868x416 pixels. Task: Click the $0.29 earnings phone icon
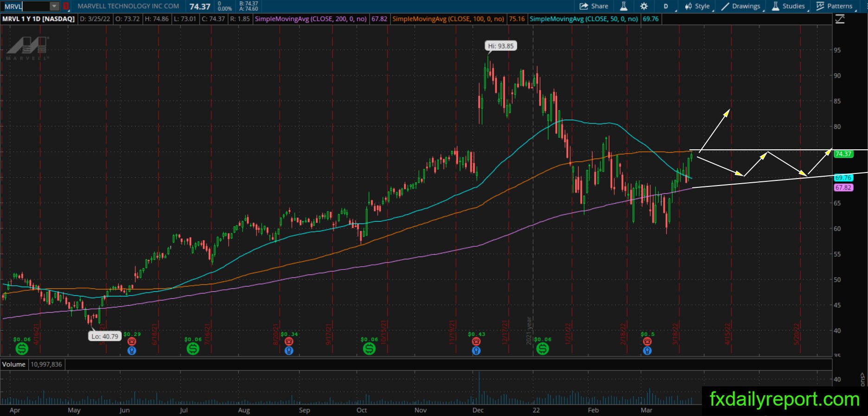pos(132,342)
